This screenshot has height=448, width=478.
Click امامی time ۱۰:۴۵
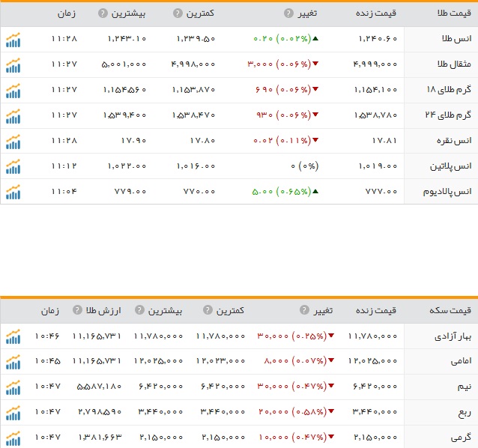click(47, 361)
